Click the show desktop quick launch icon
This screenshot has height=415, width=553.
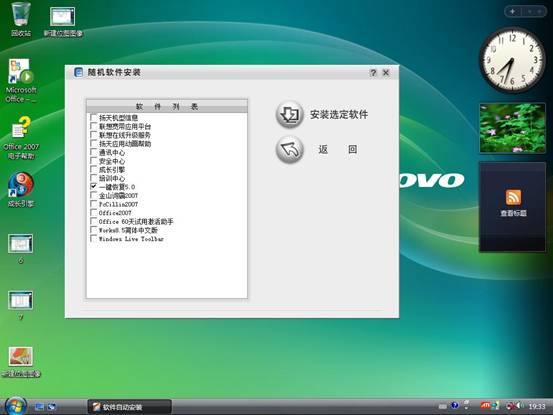tap(39, 407)
